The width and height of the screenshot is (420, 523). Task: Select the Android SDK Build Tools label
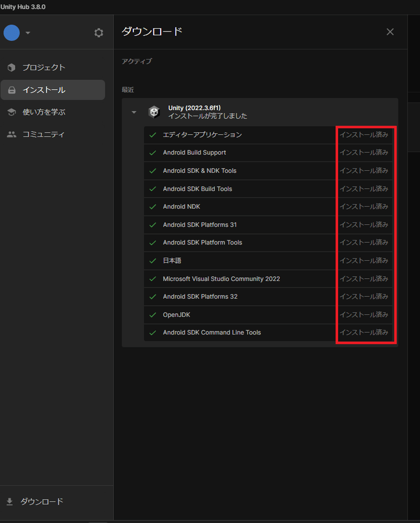pyautogui.click(x=197, y=189)
